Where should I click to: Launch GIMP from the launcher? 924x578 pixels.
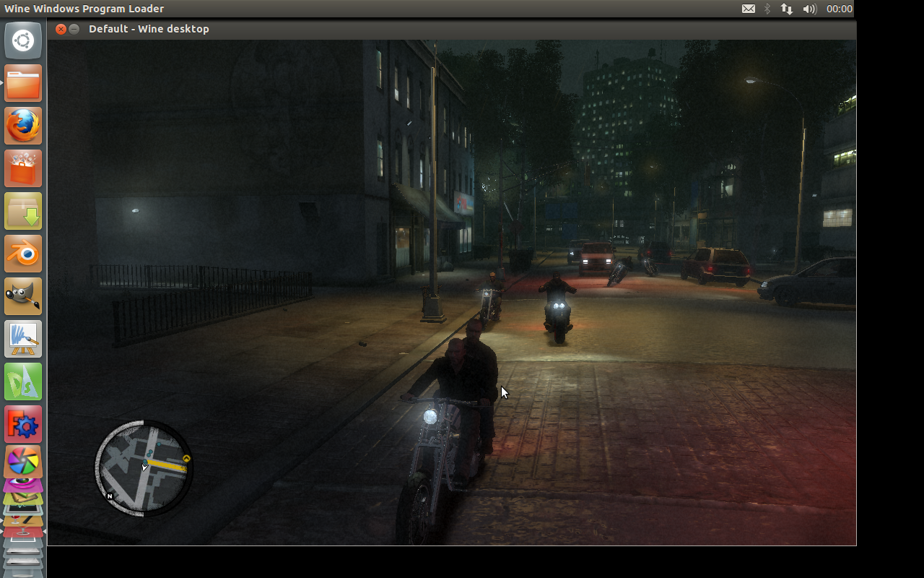tap(23, 296)
